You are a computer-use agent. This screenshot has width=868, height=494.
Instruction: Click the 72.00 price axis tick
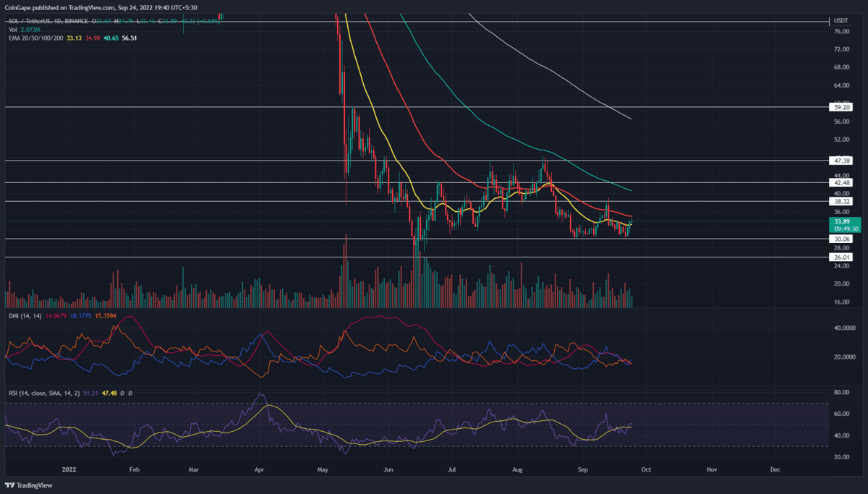tap(841, 50)
